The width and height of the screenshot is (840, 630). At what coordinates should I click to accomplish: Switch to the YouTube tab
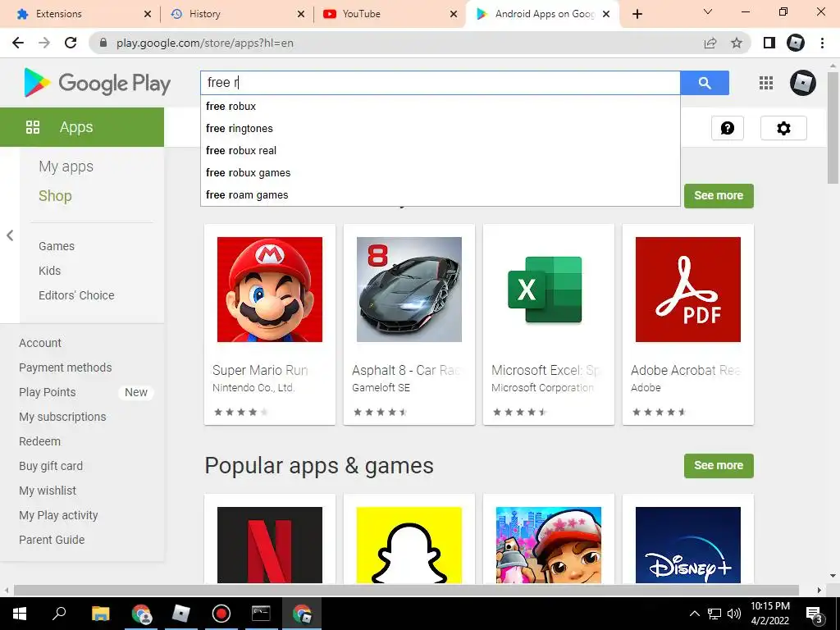click(388, 14)
